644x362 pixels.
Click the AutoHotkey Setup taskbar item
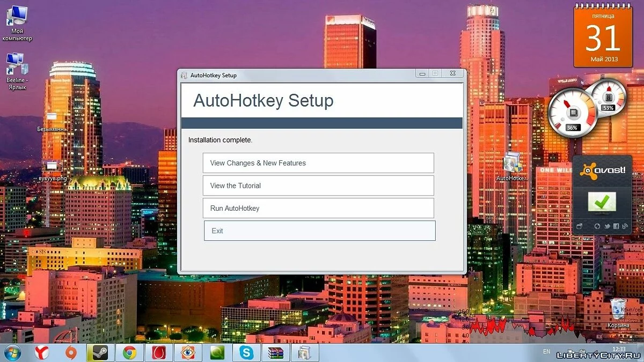point(304,352)
